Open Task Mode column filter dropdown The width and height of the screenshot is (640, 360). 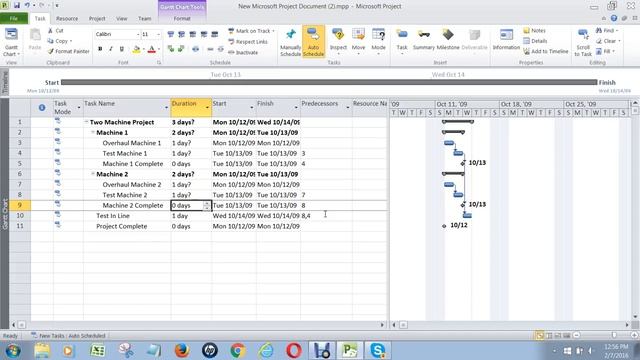coord(79,107)
